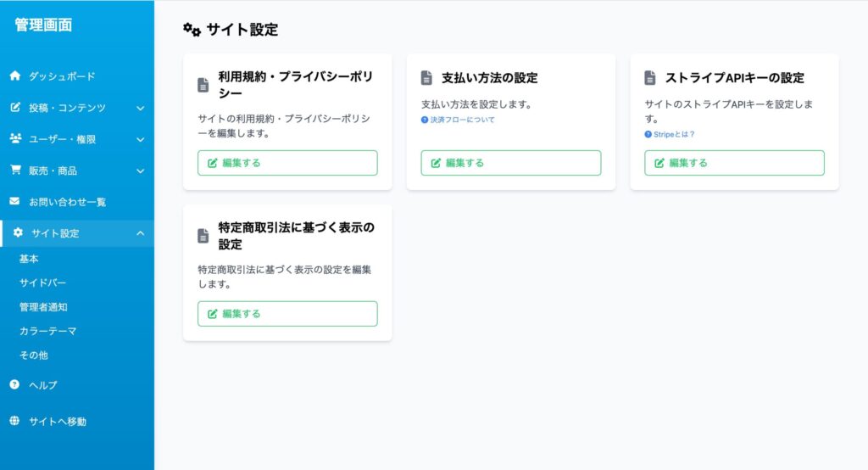The width and height of the screenshot is (868, 470).
Task: Expand the 投稿・コンテンツ menu chevron
Action: [141, 108]
